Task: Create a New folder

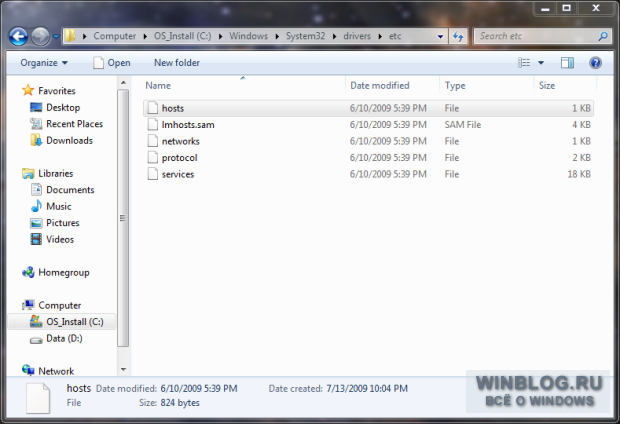Action: pyautogui.click(x=177, y=63)
